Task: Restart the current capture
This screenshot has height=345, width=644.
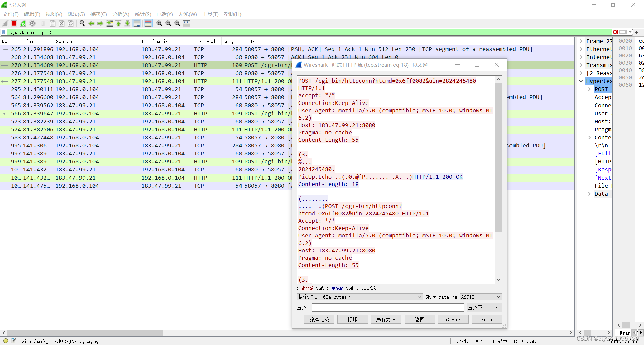Action: click(23, 23)
